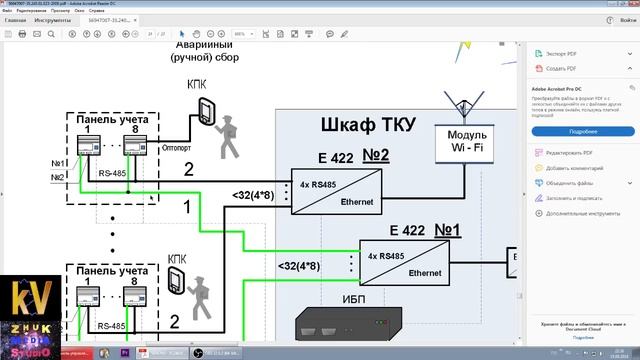This screenshot has height=360, width=640.
Task: Expand the Объединить файлы chevron
Action: tap(630, 183)
